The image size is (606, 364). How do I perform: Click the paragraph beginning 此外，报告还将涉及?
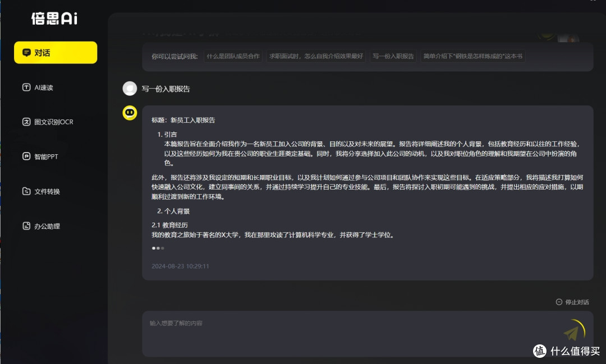pyautogui.click(x=367, y=187)
